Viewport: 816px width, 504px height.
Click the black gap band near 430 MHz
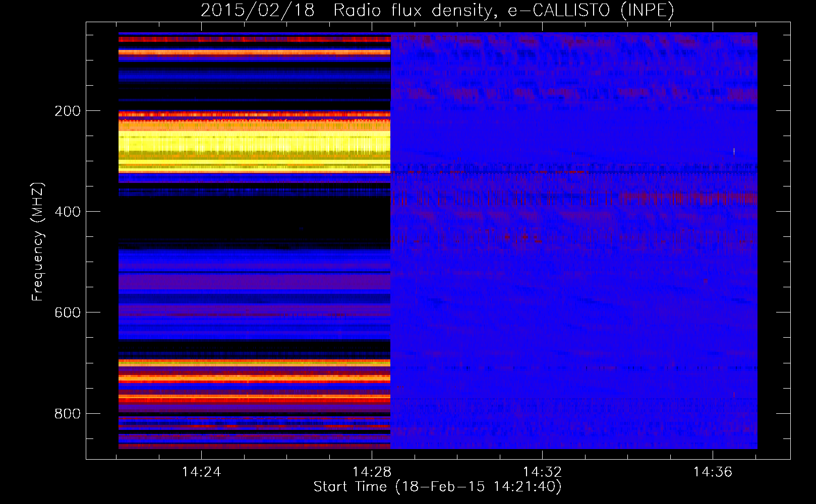pos(254,218)
